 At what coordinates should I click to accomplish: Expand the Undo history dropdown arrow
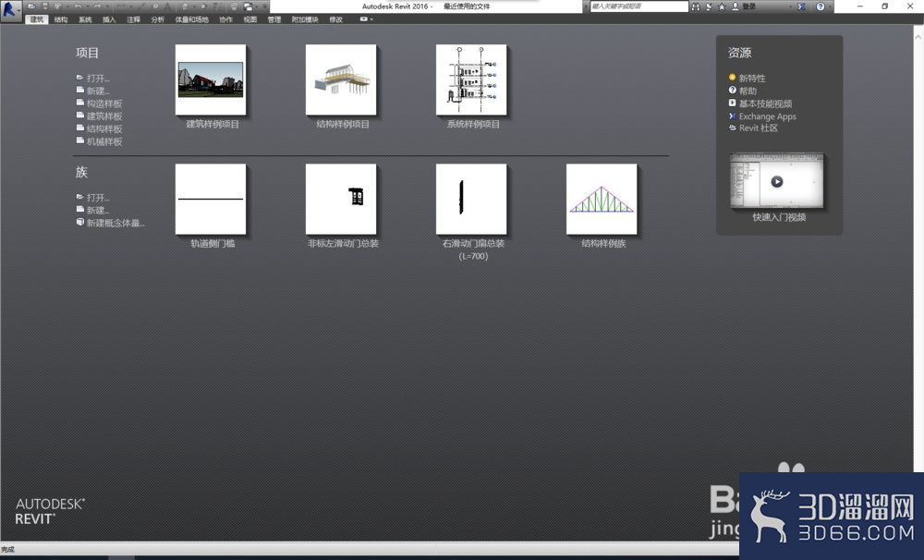point(87,6)
